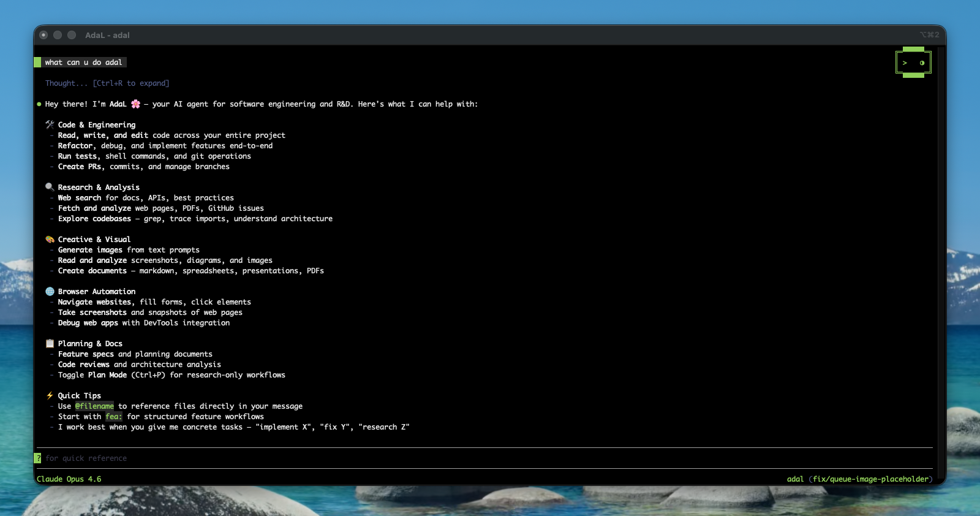Click the pink flower emoji after AdaL
The image size is (980, 516).
click(x=135, y=104)
